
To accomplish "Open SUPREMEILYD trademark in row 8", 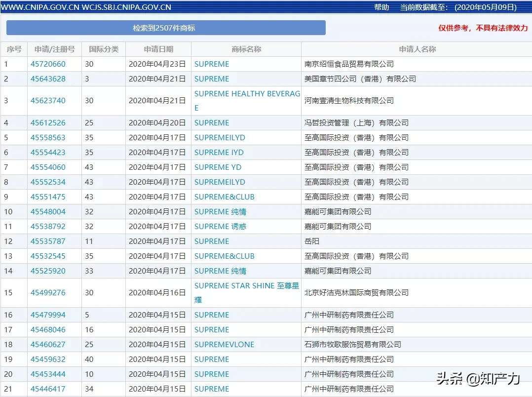I will coord(220,182).
